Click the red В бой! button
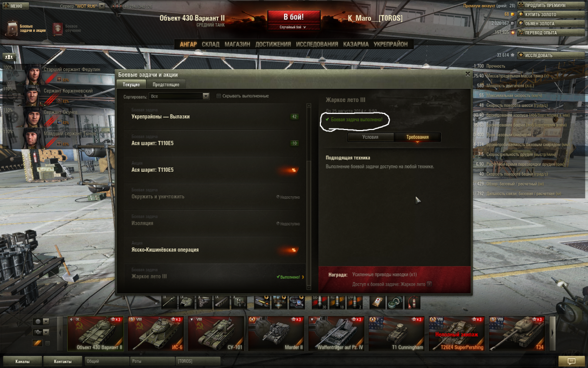This screenshot has width=588, height=368. pos(293,17)
